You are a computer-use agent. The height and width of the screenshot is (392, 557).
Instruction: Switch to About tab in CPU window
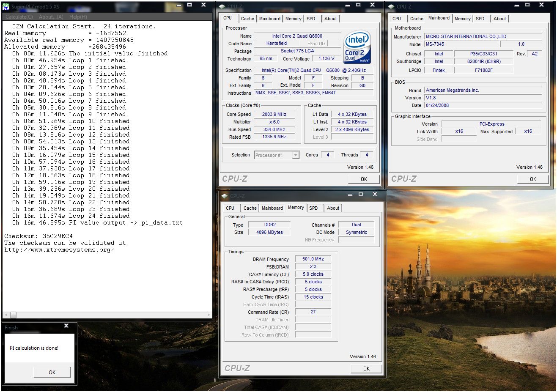coord(331,19)
